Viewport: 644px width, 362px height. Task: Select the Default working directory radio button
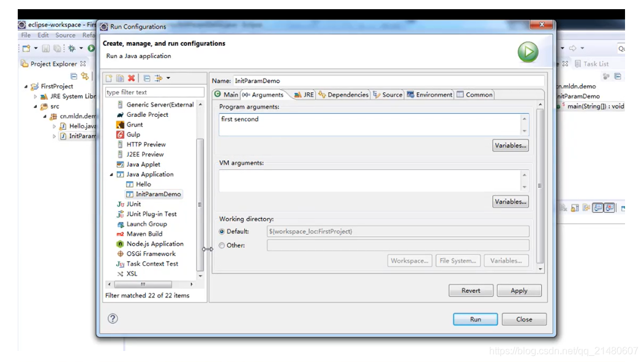coord(222,232)
